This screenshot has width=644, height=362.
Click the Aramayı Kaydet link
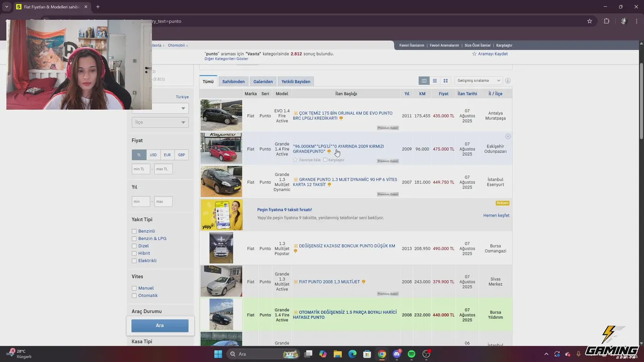[x=493, y=54]
